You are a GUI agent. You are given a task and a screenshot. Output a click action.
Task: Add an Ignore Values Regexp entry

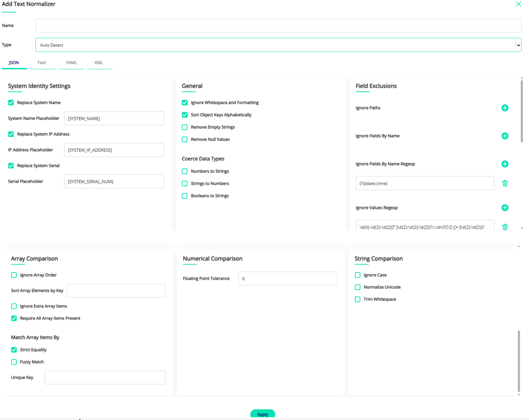[505, 208]
